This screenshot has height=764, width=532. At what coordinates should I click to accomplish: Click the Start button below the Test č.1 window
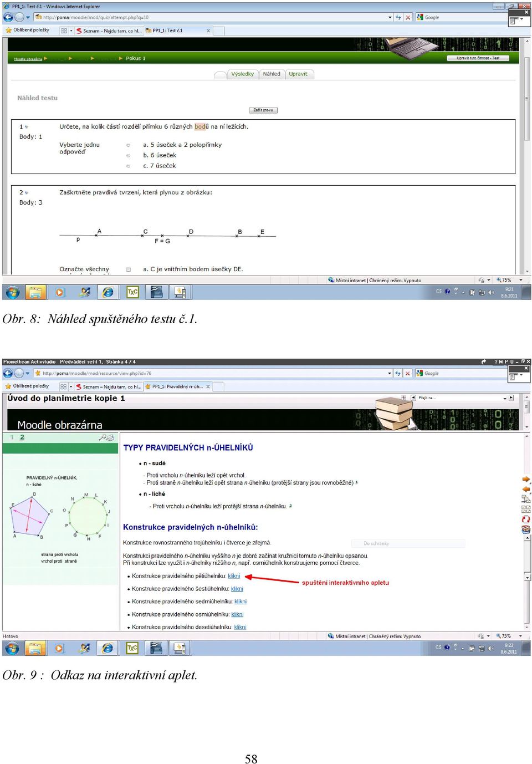[12, 292]
